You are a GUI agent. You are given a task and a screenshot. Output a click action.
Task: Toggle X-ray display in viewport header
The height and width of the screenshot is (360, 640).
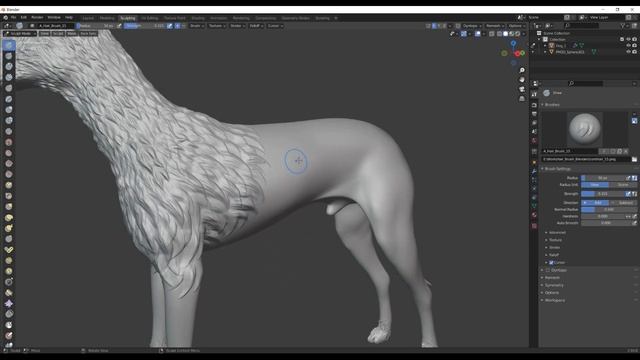pyautogui.click(x=491, y=34)
